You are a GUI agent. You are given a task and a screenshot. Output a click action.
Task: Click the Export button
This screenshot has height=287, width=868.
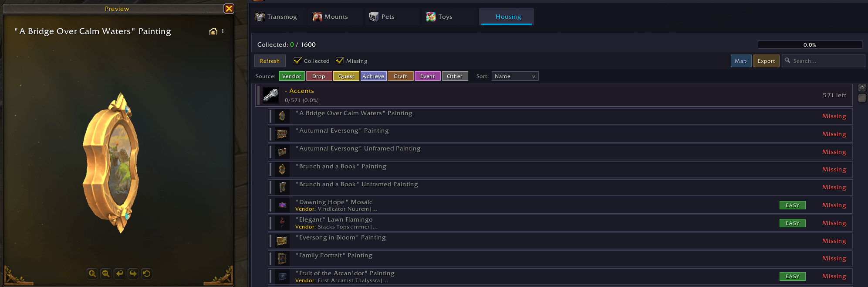pos(766,61)
